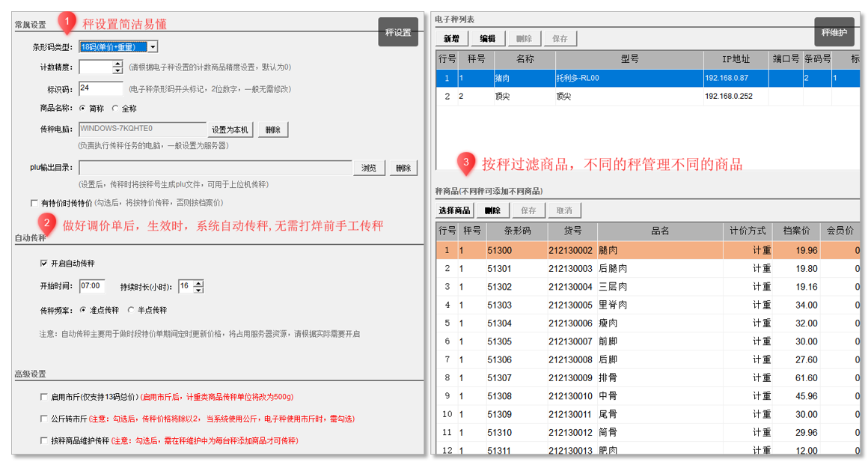Edit the 开始时间 field 07:00
868x465 pixels.
(x=92, y=286)
